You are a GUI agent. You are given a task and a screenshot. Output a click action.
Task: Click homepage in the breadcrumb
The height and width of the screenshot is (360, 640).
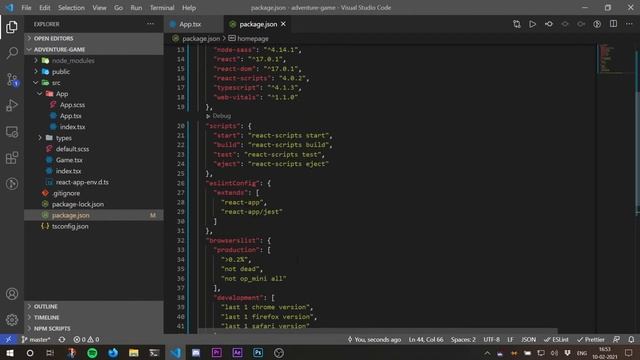(x=253, y=38)
